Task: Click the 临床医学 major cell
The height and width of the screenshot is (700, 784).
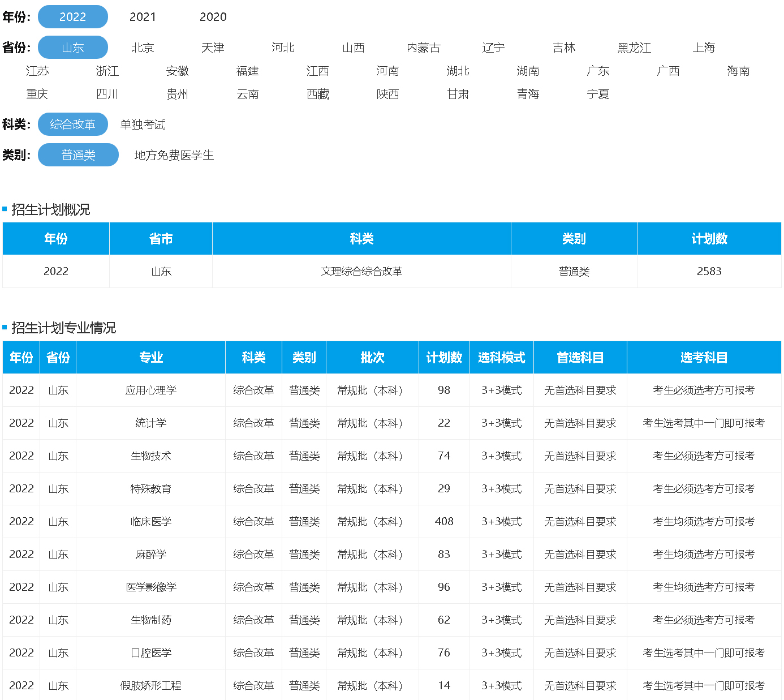Action: pyautogui.click(x=151, y=522)
